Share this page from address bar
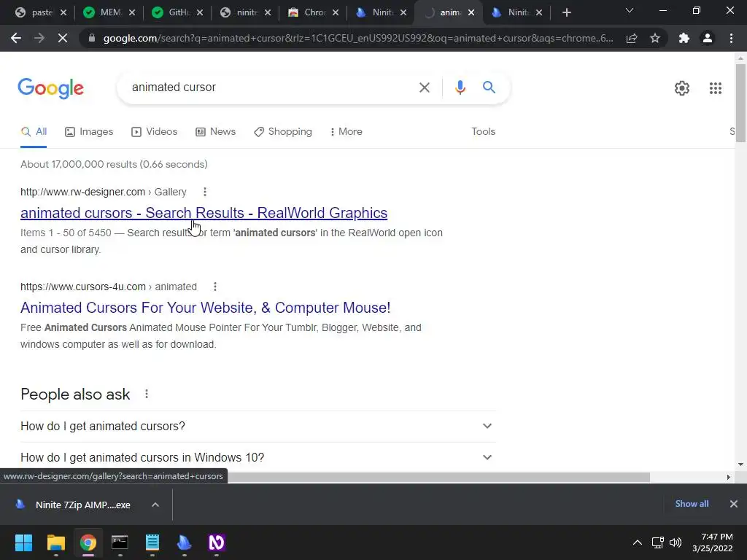The image size is (747, 560). pos(632,38)
